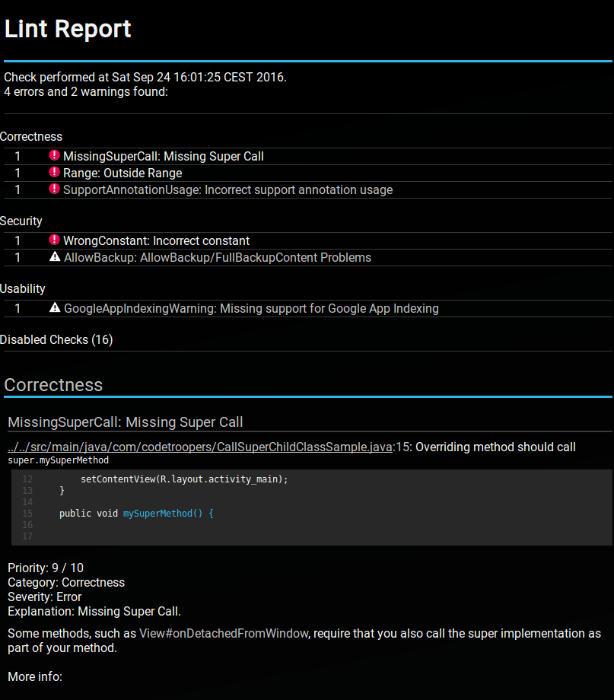Select the Security category heading
614x700 pixels.
[x=21, y=221]
